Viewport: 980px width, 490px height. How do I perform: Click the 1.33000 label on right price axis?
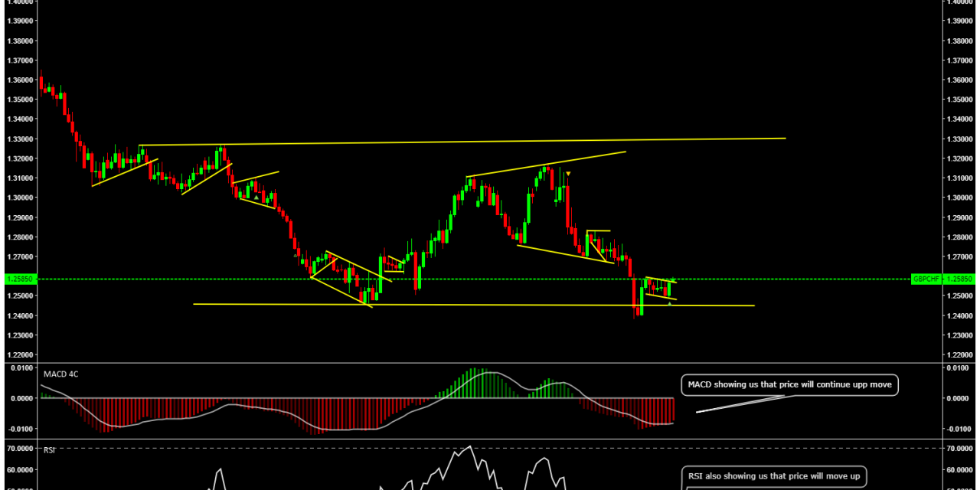(x=958, y=139)
